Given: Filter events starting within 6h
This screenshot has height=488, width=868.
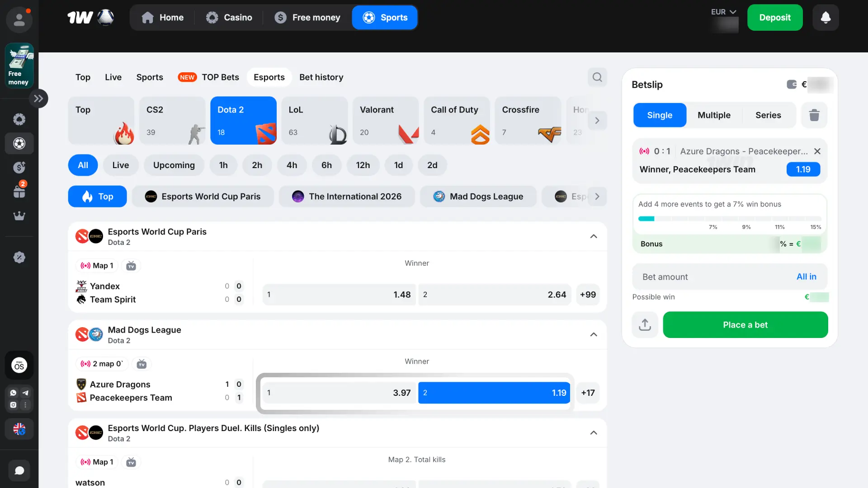Looking at the screenshot, I should (x=326, y=165).
